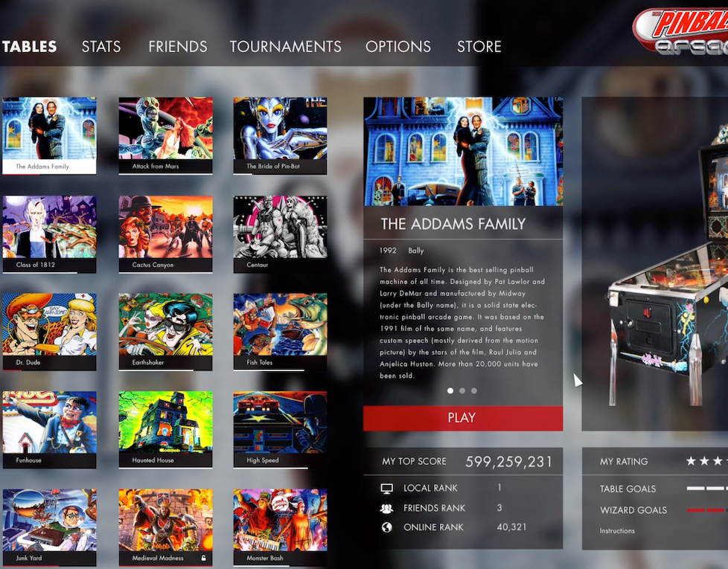Go to the TOURNAMENTS tab
The height and width of the screenshot is (569, 728).
286,46
